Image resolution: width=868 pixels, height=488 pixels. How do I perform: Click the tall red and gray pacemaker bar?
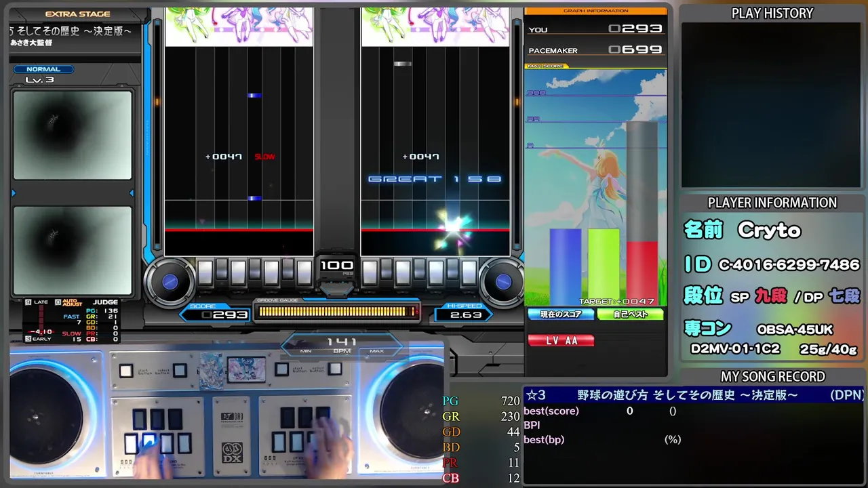click(x=642, y=213)
